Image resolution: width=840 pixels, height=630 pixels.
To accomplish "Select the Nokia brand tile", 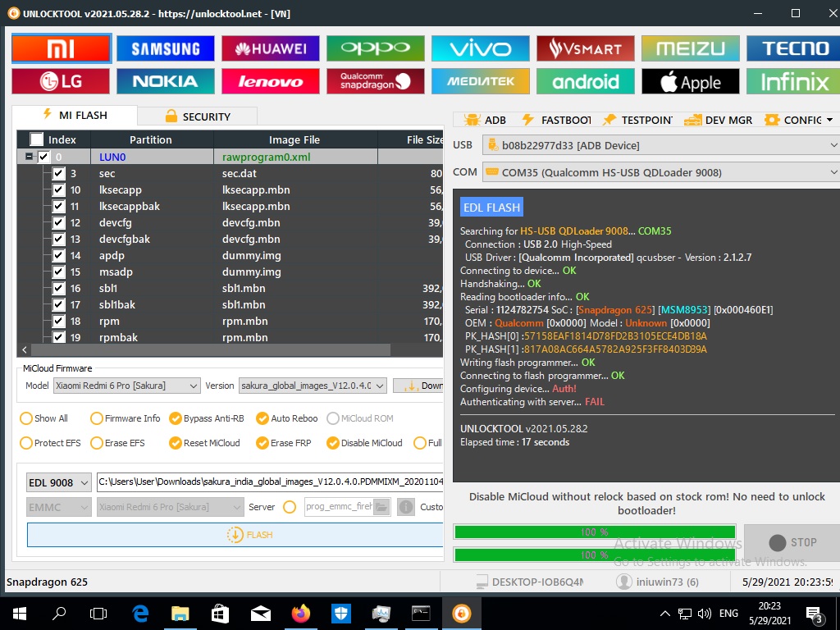I will (166, 81).
